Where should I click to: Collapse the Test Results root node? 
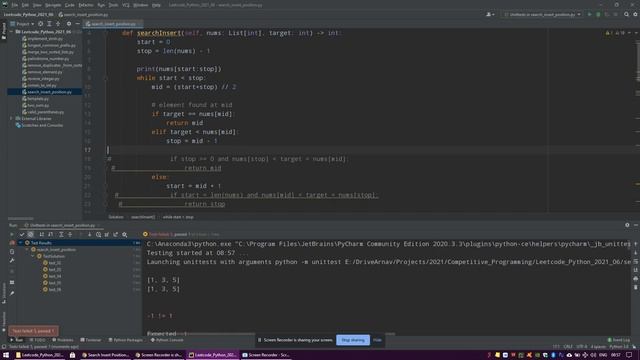pyautogui.click(x=21, y=243)
